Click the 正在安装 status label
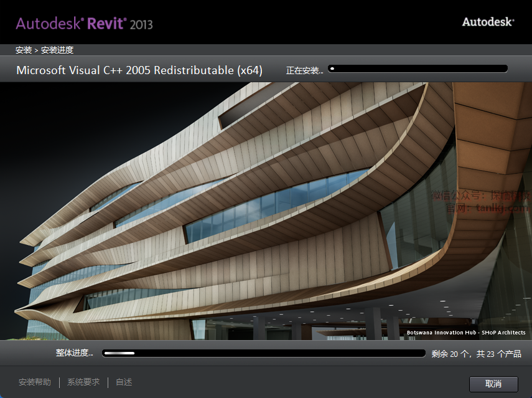 (304, 70)
